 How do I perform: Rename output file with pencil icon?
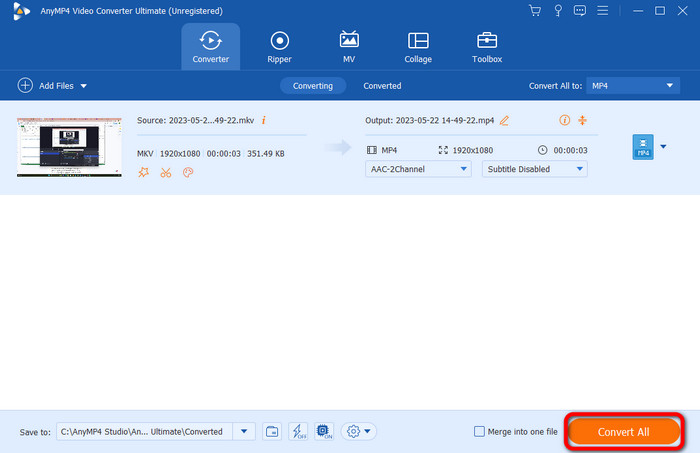504,121
